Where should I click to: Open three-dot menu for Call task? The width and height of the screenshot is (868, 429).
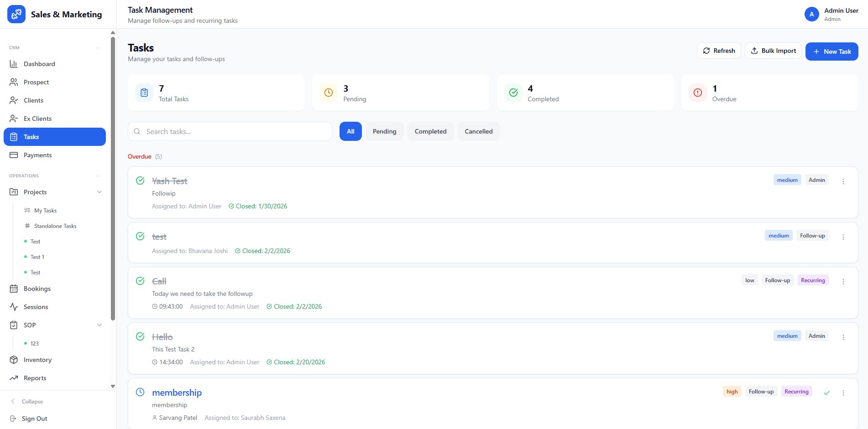(843, 282)
